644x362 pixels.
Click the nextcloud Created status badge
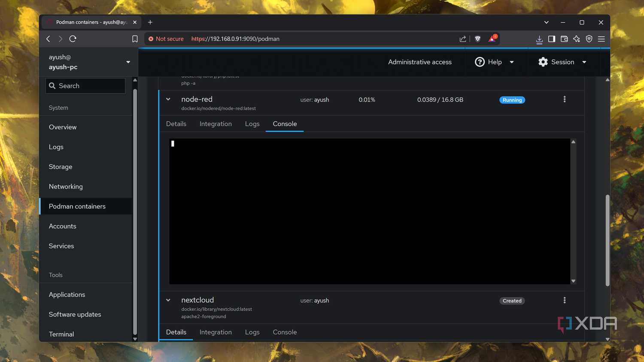click(x=512, y=301)
